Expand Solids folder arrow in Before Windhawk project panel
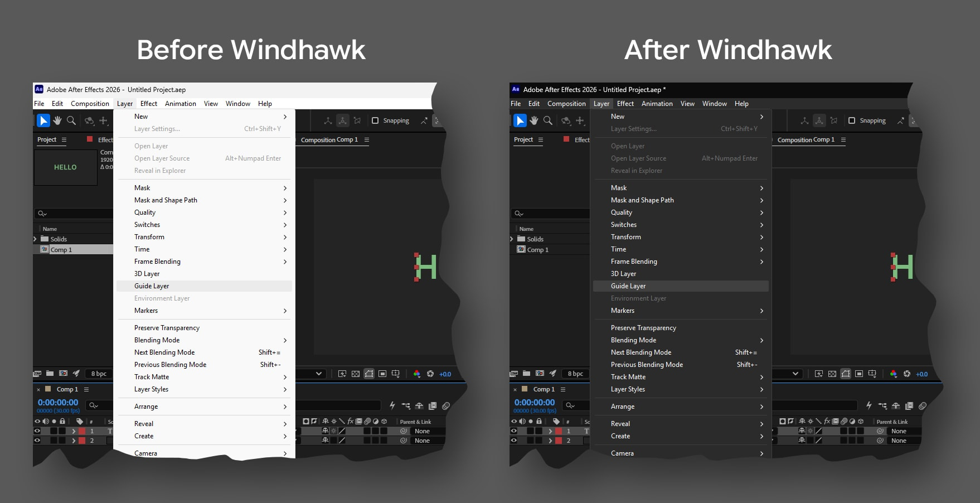Image resolution: width=980 pixels, height=503 pixels. pyautogui.click(x=36, y=239)
